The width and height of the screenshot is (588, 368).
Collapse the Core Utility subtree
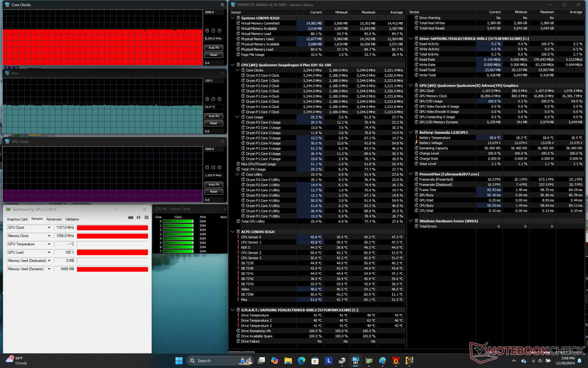[238, 174]
